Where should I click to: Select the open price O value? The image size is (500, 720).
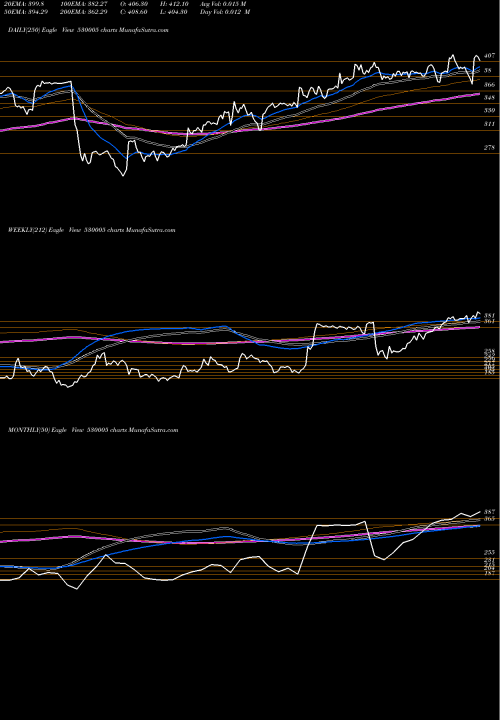tap(134, 4)
